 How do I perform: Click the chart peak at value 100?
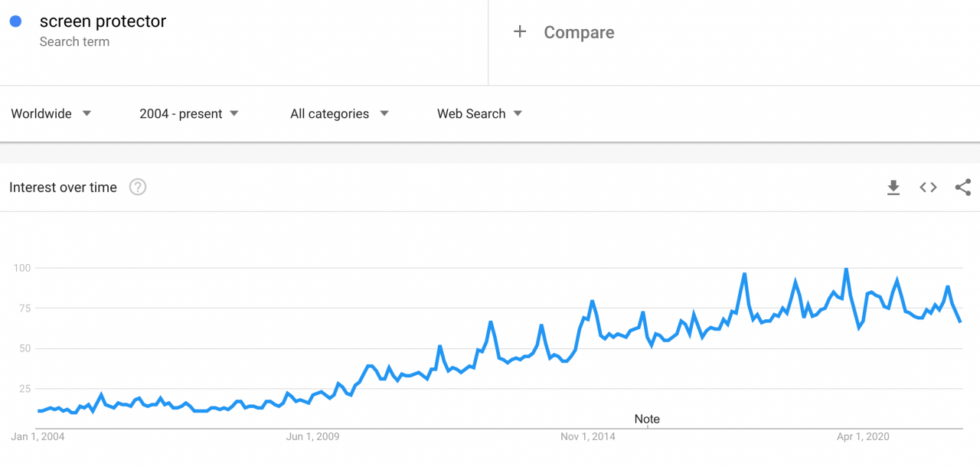(x=845, y=269)
